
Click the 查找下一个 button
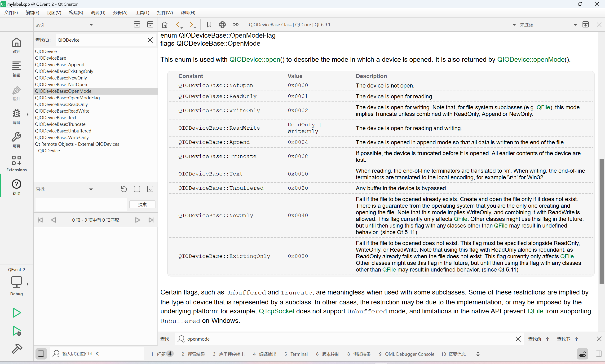tap(568, 339)
